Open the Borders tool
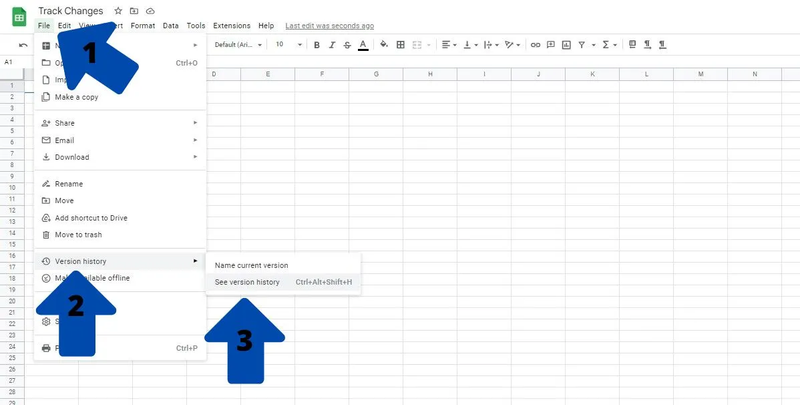 [x=401, y=45]
